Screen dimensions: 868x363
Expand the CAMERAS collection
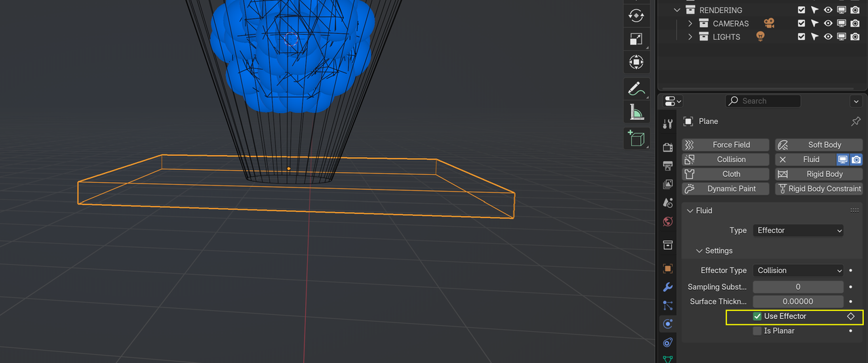click(690, 24)
